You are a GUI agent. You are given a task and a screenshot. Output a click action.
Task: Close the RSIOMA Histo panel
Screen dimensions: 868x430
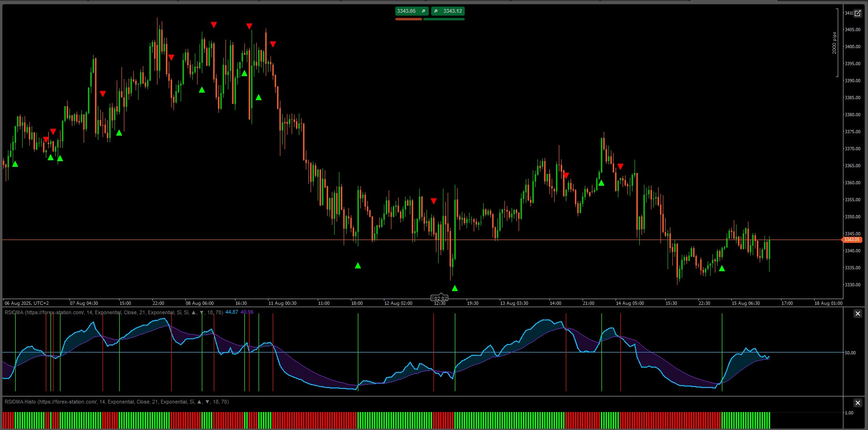coord(858,403)
